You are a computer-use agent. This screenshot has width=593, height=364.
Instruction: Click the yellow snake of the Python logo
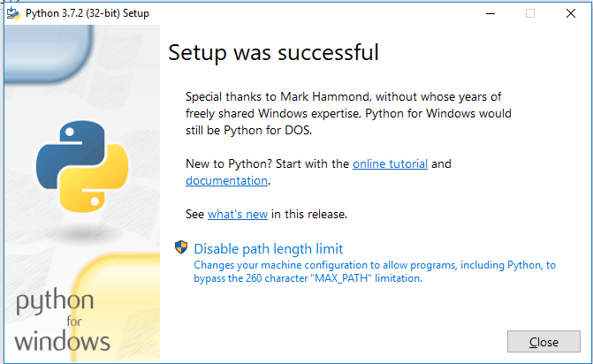tap(97, 186)
